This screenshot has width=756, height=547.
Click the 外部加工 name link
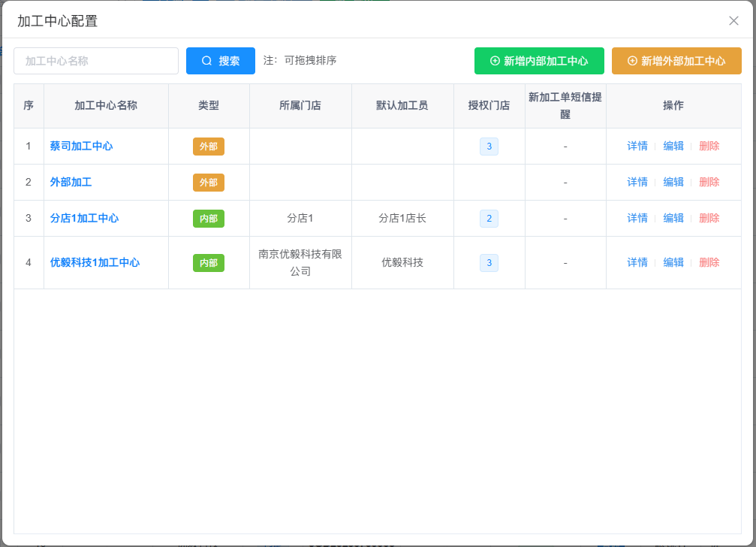pyautogui.click(x=72, y=182)
